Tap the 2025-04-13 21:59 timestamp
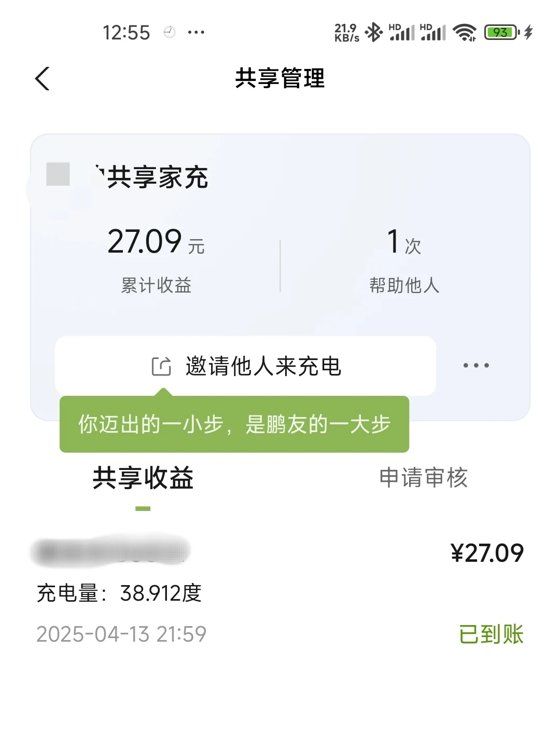 click(121, 634)
